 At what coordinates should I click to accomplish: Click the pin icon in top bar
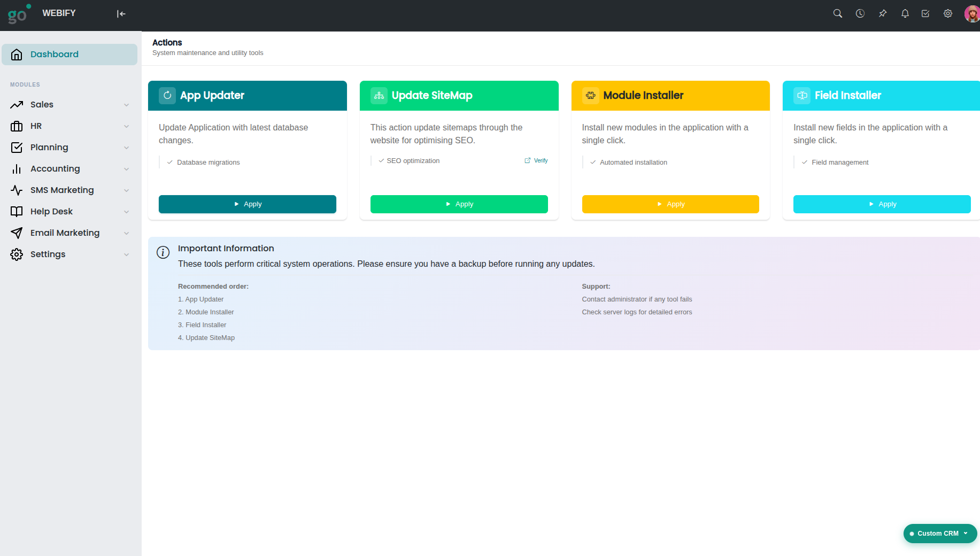[883, 14]
